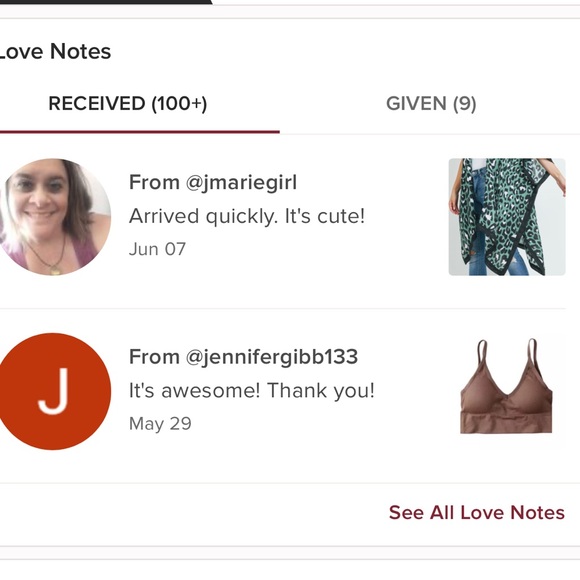Visit the @jmariegirl username link
The height and width of the screenshot is (580, 580).
241,183
